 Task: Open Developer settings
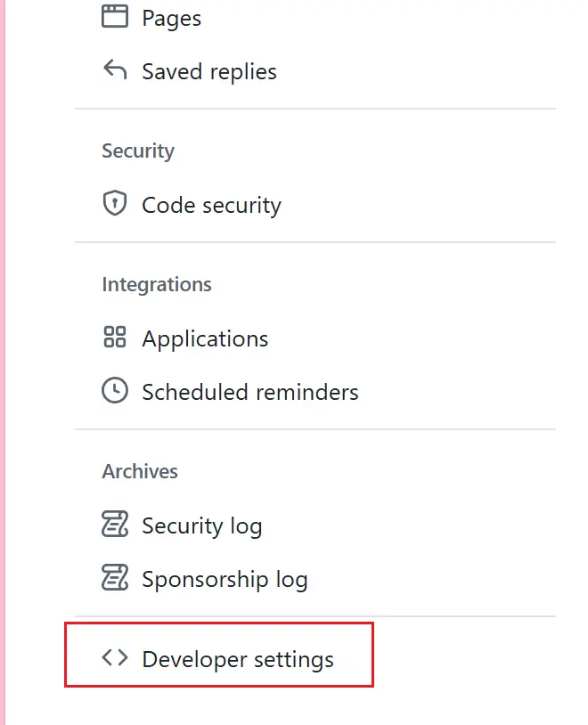click(238, 659)
